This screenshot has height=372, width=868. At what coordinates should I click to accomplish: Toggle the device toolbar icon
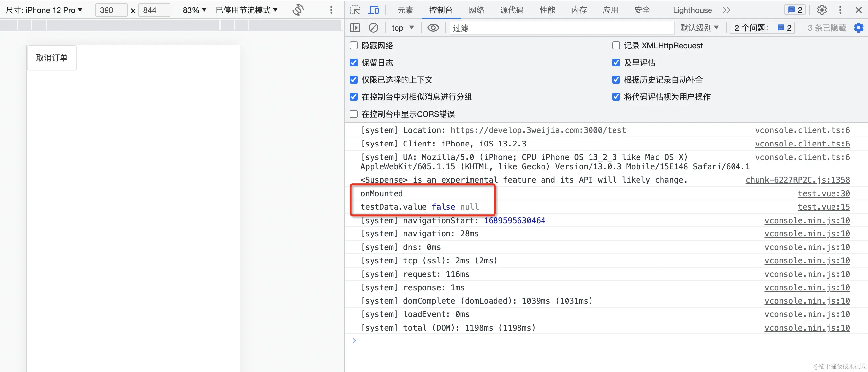click(x=374, y=10)
